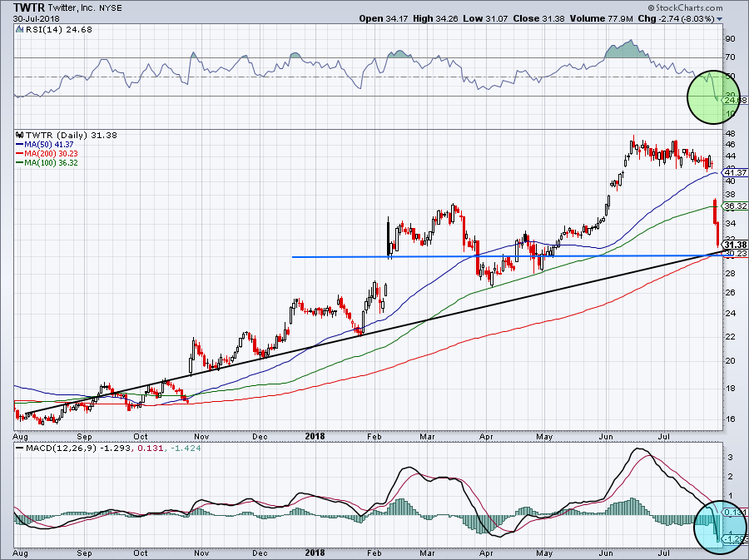749x560 pixels.
Task: Click the 36.32 price tag on right axis
Action: (x=736, y=206)
